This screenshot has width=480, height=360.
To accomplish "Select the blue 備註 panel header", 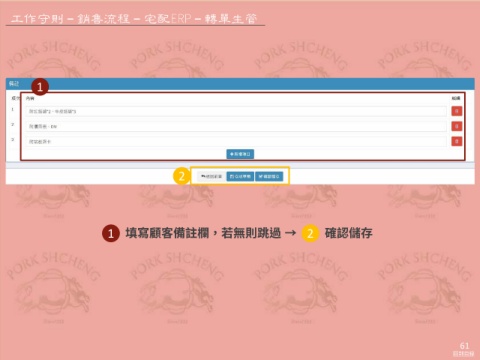I will 240,84.
